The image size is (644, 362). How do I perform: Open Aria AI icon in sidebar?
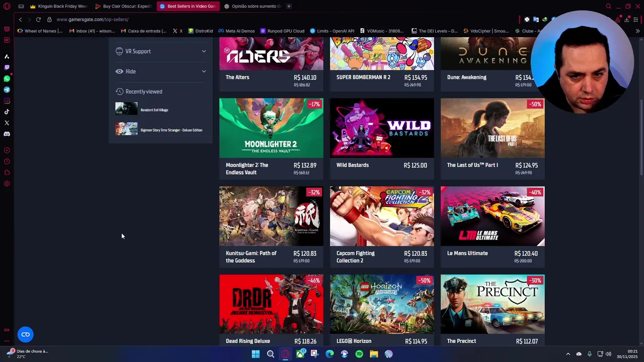click(7, 56)
